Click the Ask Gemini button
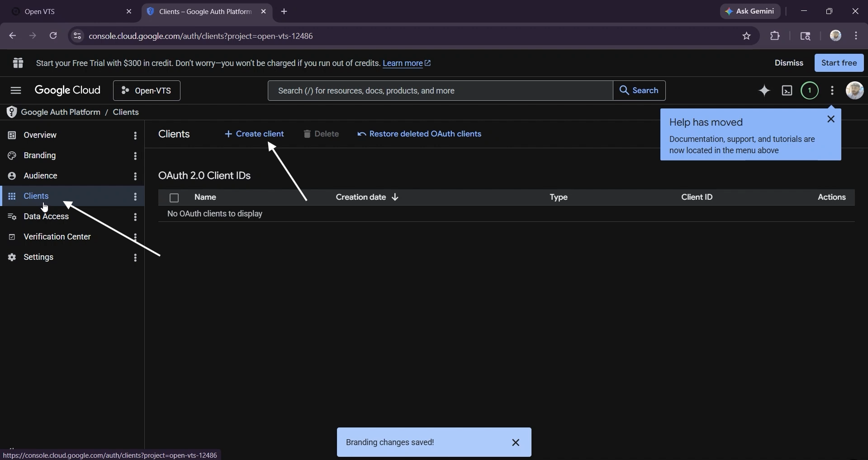 click(x=750, y=12)
